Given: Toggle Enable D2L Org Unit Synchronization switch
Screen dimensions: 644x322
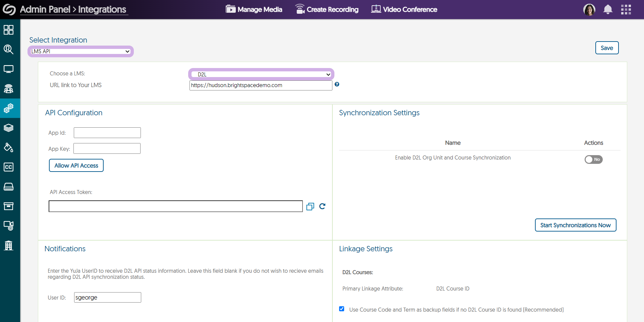Looking at the screenshot, I should click(593, 159).
